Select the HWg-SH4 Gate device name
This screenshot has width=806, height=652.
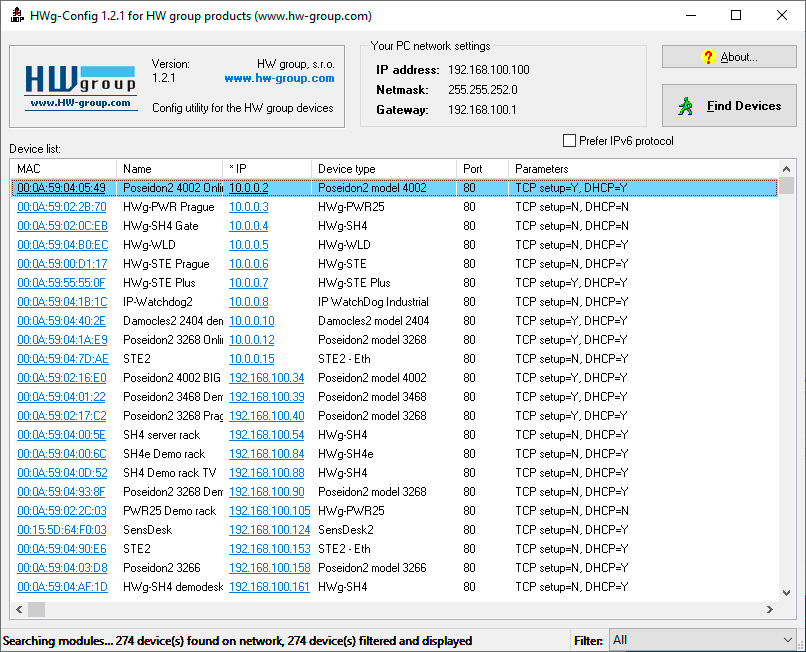tap(160, 226)
